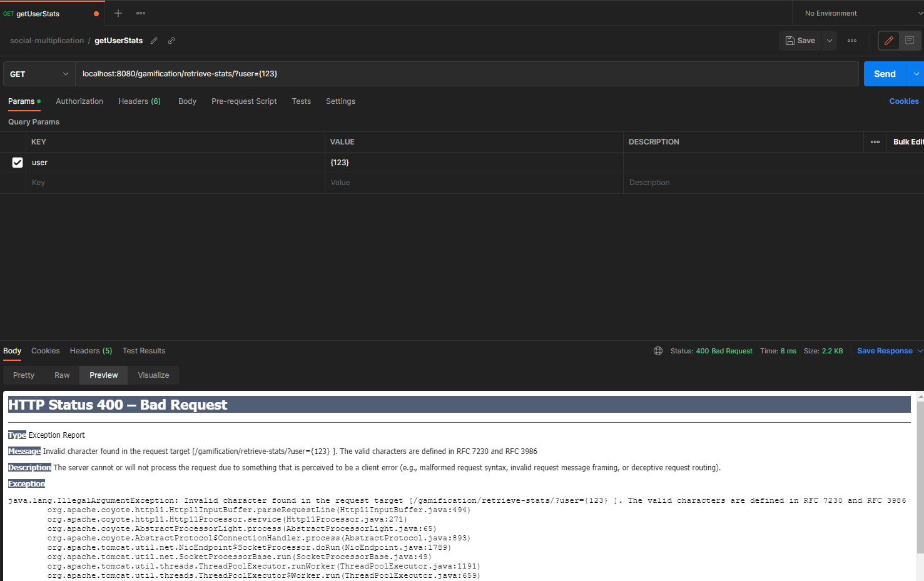The image size is (924, 581).
Task: Open column options dots in params table header
Action: point(875,142)
